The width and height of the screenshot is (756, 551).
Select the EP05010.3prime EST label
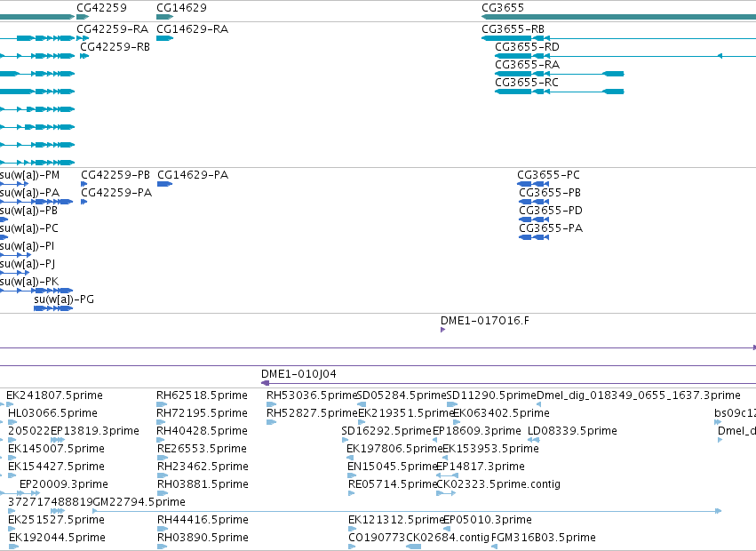point(488,520)
